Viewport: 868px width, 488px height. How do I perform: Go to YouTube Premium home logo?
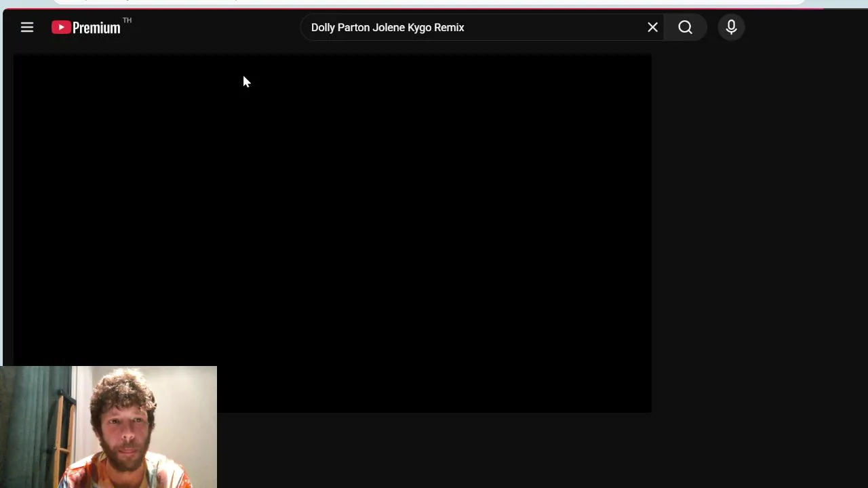[x=86, y=28]
